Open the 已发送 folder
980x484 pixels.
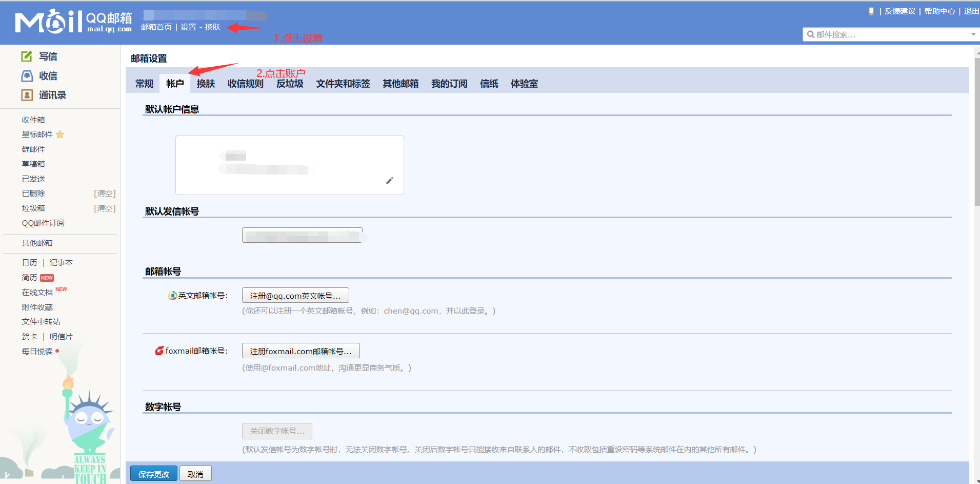click(33, 179)
